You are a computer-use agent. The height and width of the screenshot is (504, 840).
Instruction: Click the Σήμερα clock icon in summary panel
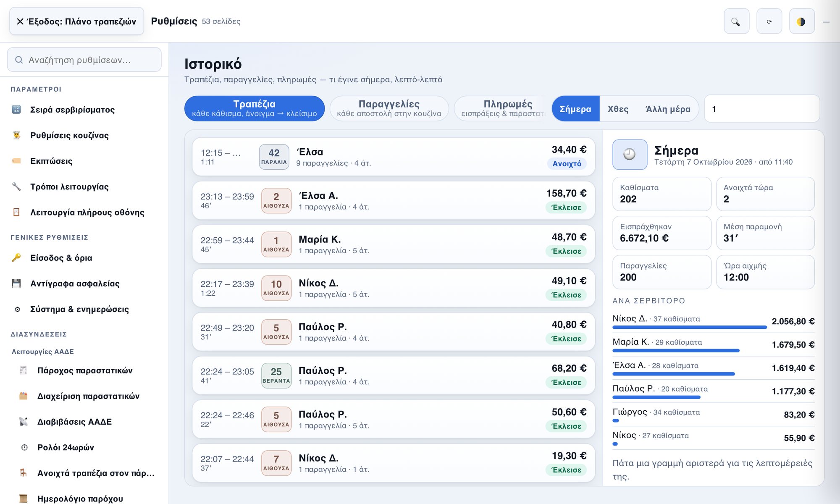click(630, 155)
